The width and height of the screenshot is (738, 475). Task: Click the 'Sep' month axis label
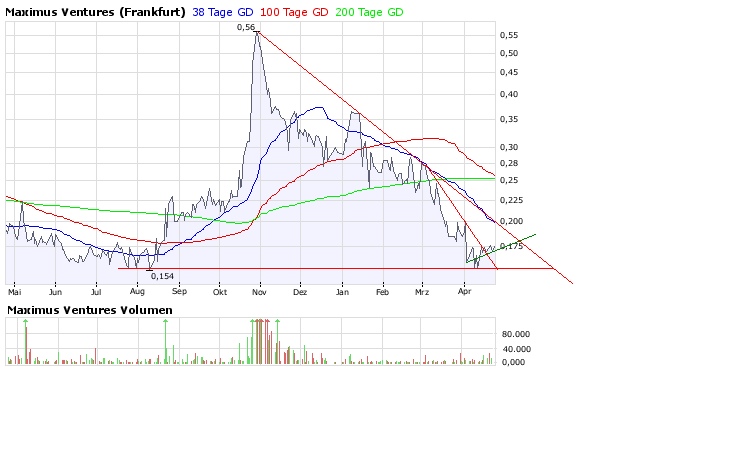coord(179,292)
